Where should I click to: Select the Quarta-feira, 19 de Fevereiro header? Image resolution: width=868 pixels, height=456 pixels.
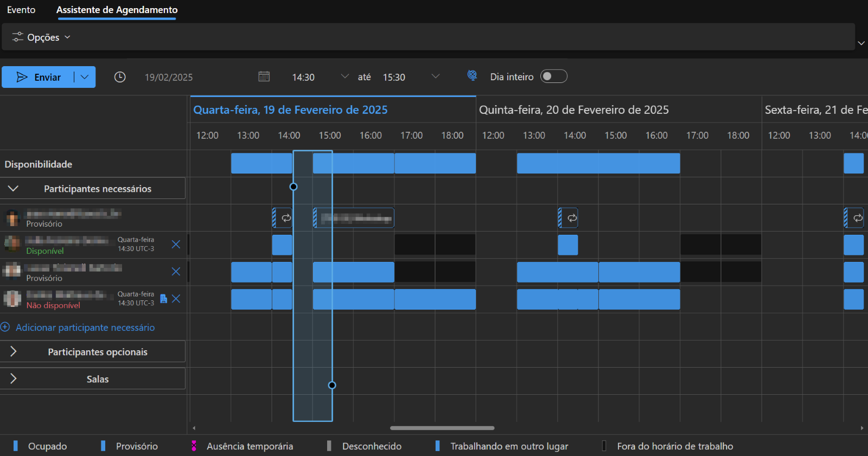click(x=291, y=110)
